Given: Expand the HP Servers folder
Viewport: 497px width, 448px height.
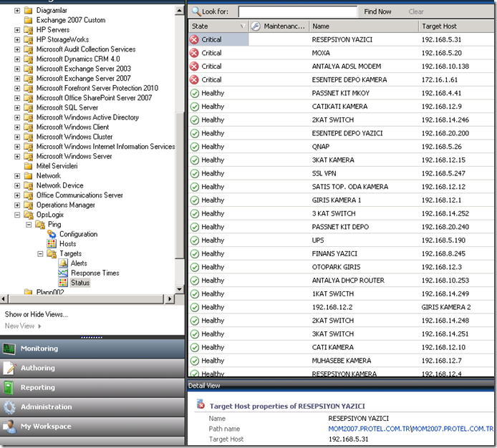Looking at the screenshot, I should (x=17, y=30).
